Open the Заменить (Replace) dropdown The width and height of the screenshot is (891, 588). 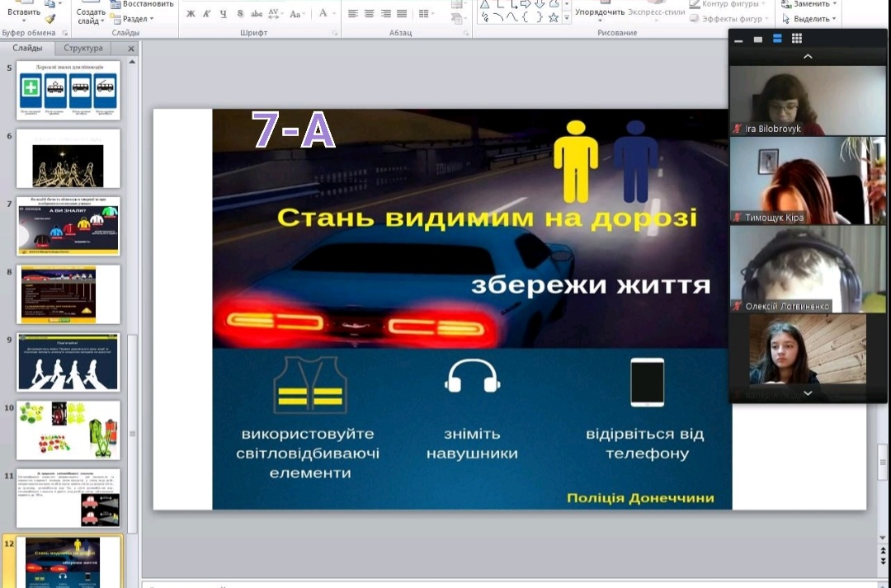click(810, 4)
